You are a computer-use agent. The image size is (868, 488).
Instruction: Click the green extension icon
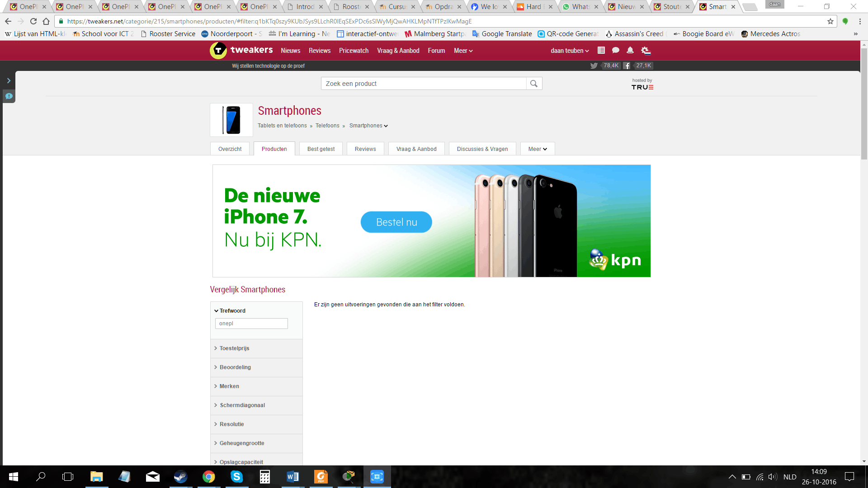pyautogui.click(x=845, y=21)
